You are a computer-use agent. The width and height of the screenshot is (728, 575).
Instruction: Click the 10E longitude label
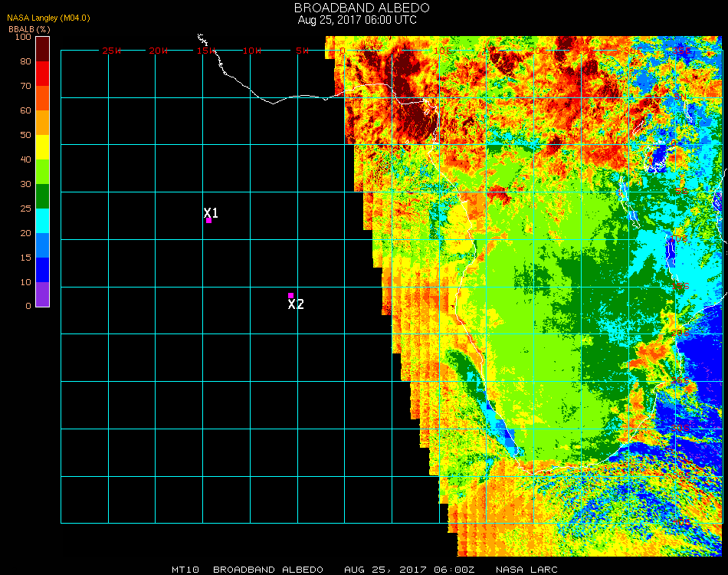[442, 51]
